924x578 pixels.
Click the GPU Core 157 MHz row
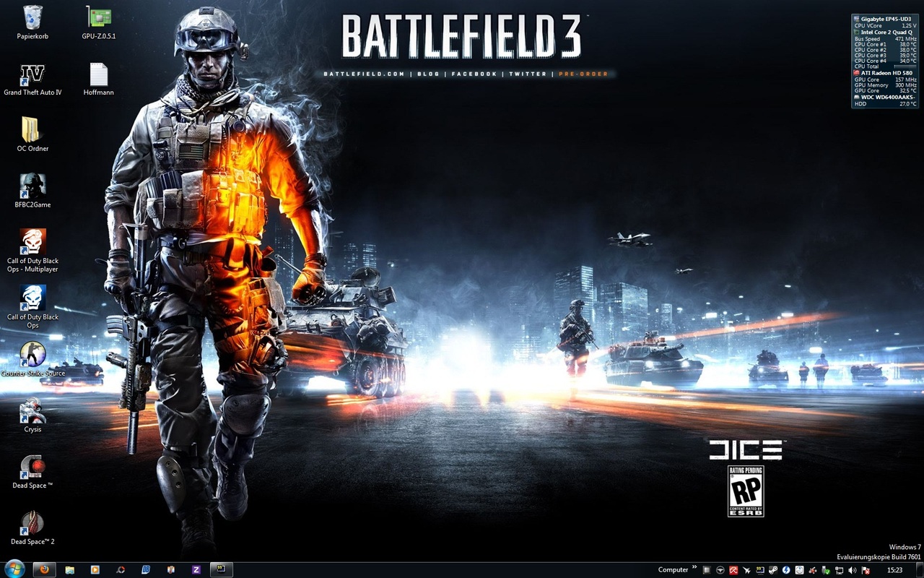(885, 79)
